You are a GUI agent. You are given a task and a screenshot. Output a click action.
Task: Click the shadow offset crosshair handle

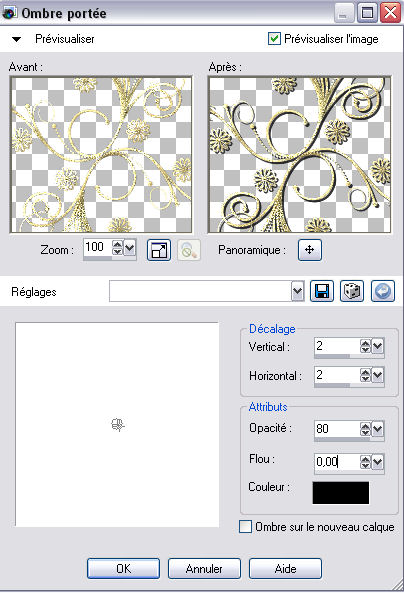coord(118,425)
